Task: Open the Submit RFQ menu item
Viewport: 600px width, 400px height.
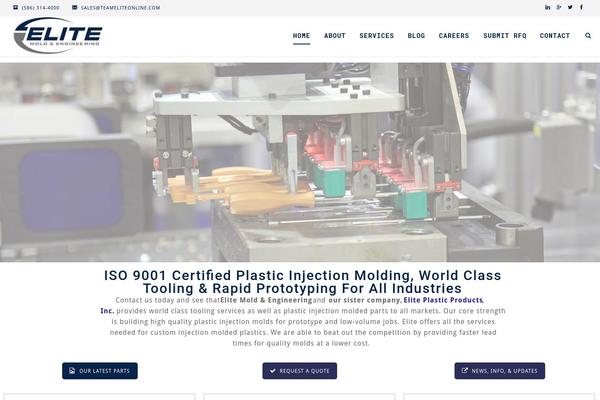Action: (x=505, y=36)
